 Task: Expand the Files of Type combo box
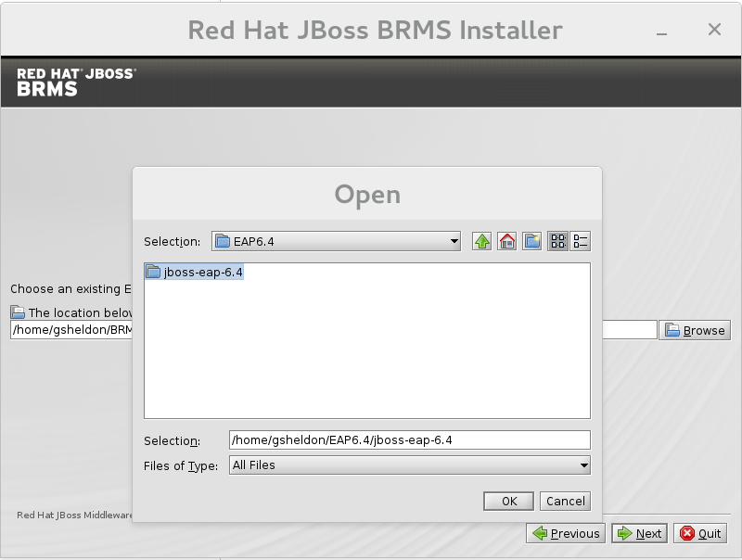pyautogui.click(x=410, y=465)
